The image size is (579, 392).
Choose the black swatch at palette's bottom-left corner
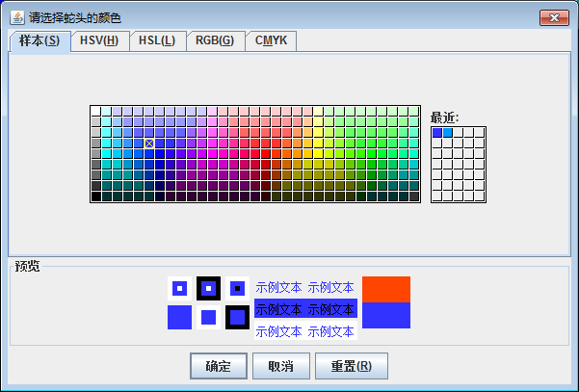click(96, 196)
